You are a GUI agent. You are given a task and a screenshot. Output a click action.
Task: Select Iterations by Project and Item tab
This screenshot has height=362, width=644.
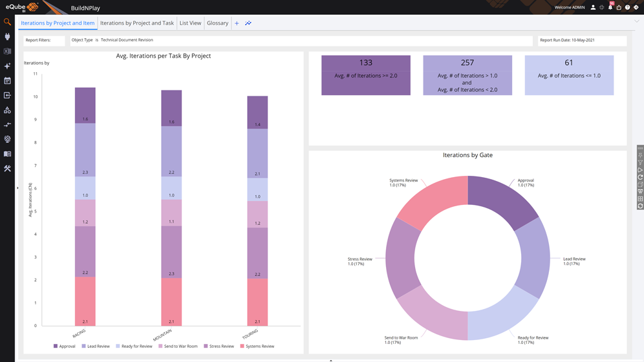[x=58, y=23]
